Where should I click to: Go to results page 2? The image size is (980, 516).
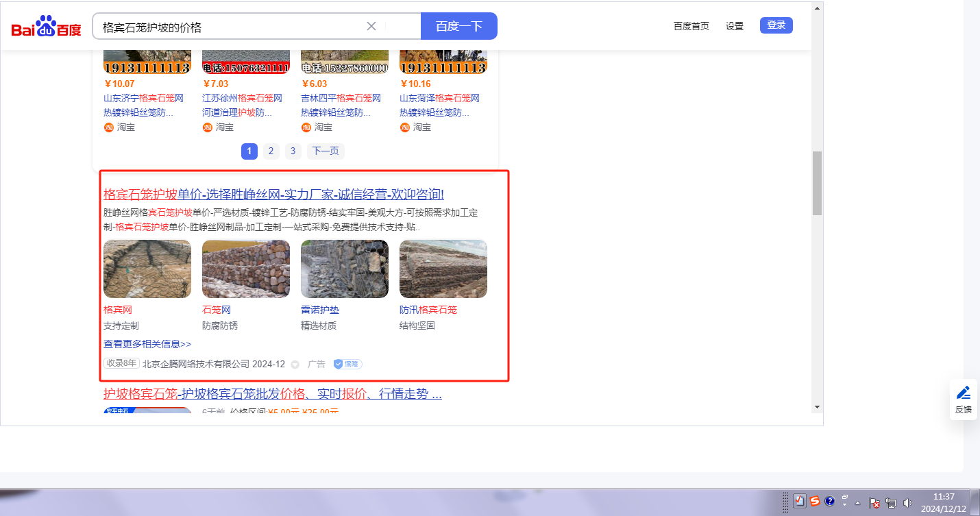coord(271,151)
